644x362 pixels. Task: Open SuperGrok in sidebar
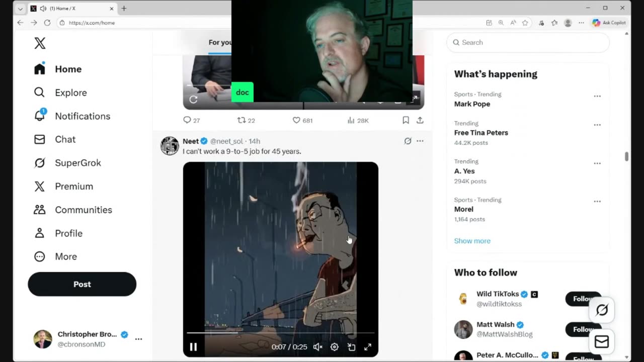(x=67, y=163)
